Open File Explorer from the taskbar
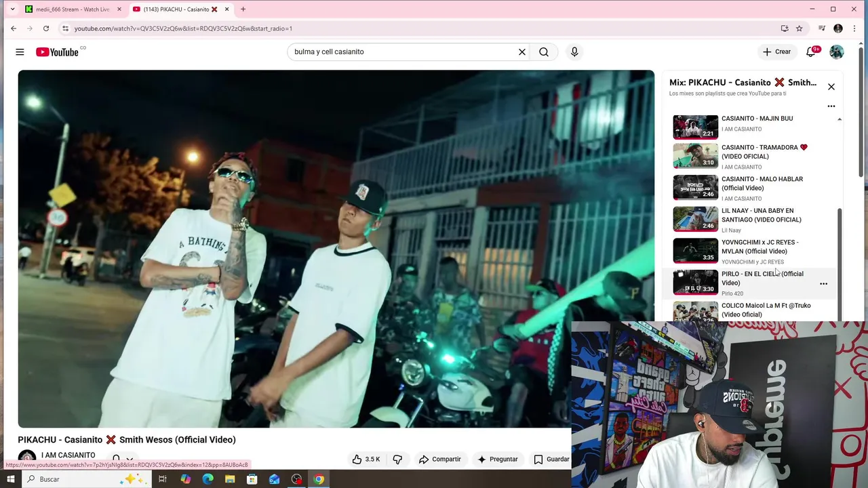This screenshot has width=868, height=488. click(x=230, y=479)
